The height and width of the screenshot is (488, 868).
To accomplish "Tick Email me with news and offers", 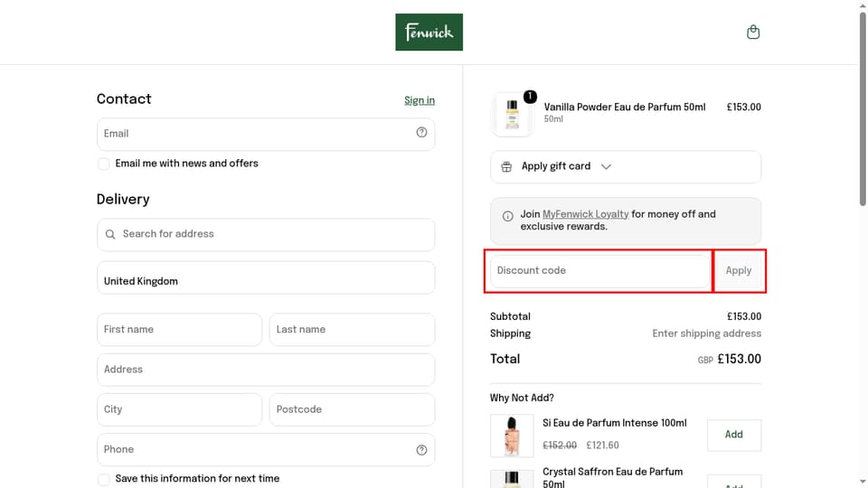I will [x=103, y=164].
